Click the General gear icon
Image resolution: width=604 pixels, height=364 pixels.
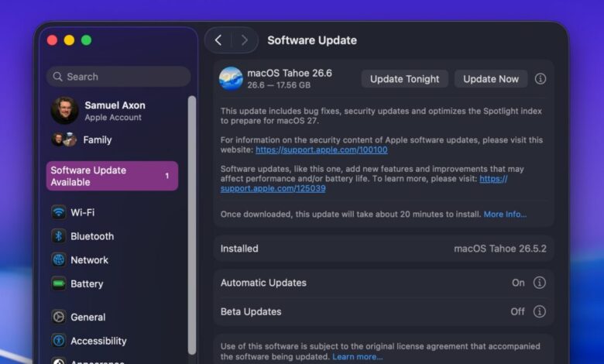click(59, 317)
